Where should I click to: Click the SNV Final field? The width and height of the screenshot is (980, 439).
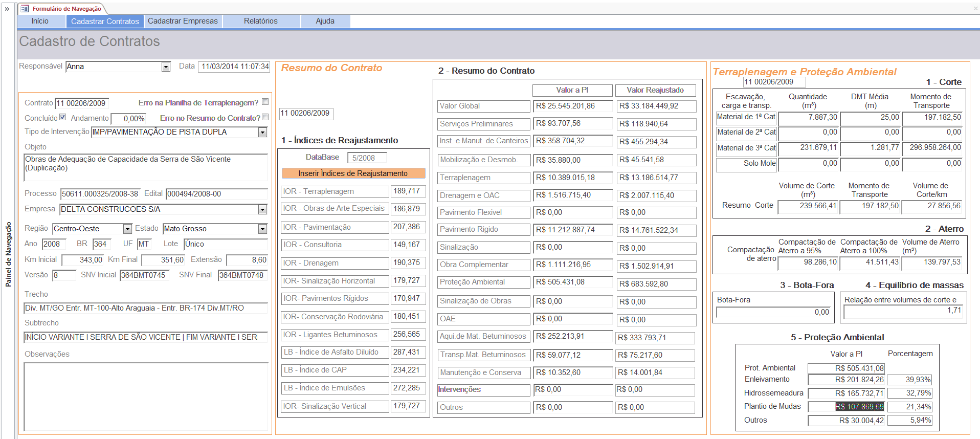(x=242, y=275)
